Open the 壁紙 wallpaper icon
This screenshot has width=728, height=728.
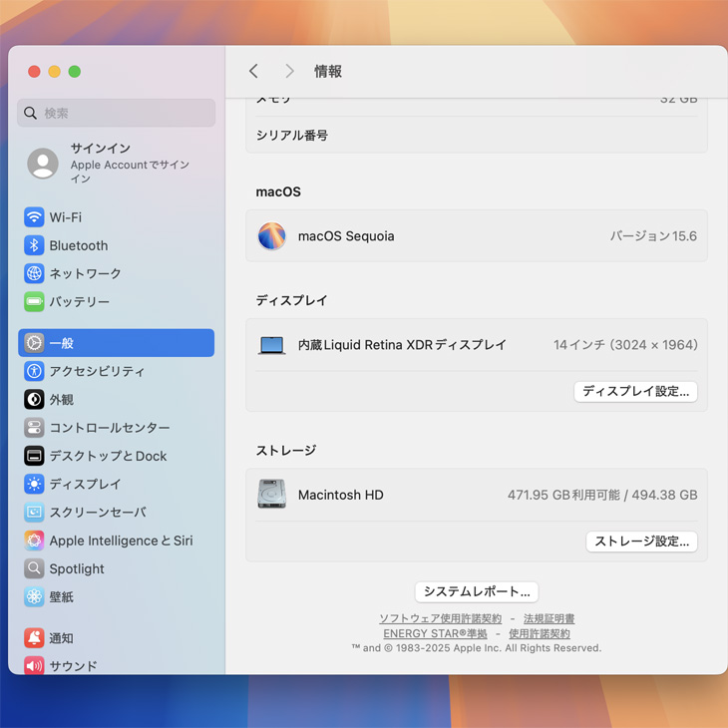pyautogui.click(x=34, y=596)
